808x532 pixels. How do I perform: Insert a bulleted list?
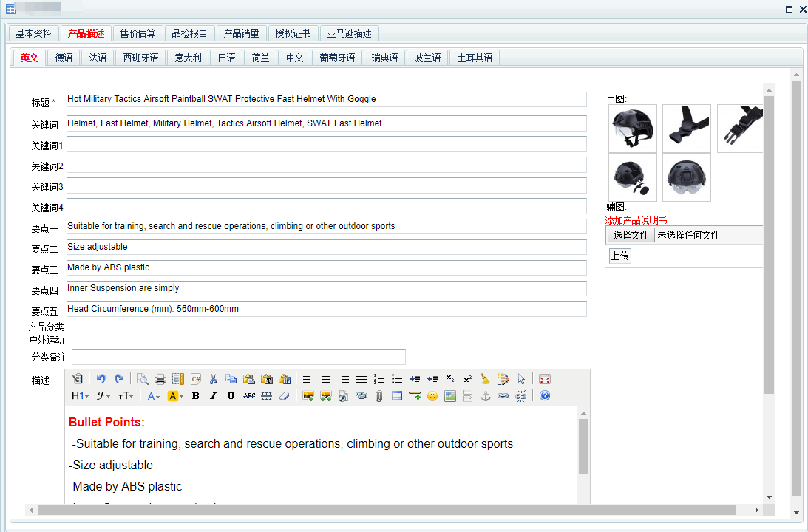pyautogui.click(x=397, y=379)
